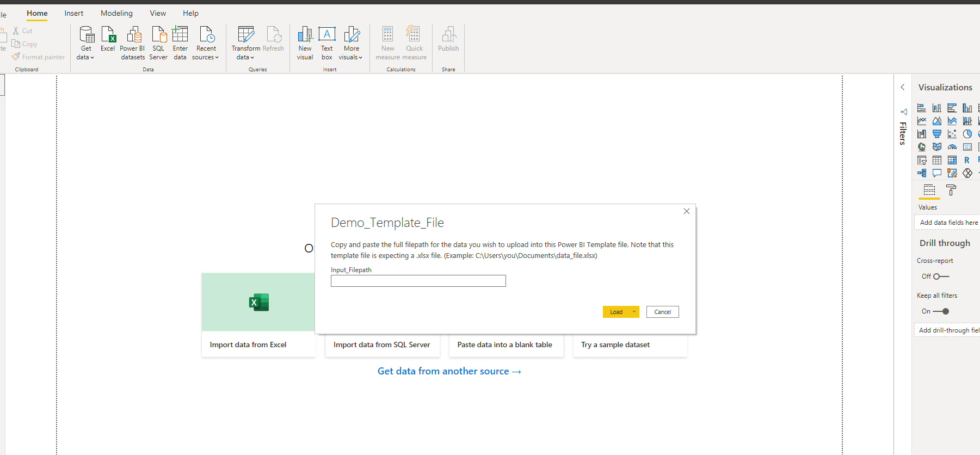Close the Demo_Template_File dialog with the X

687,211
